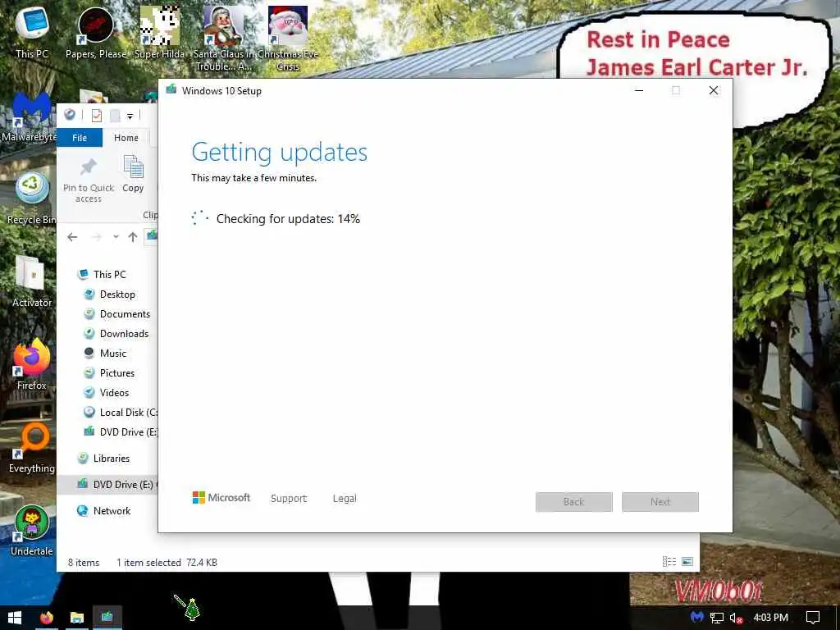Open the Action Center notifications icon
The image size is (840, 630).
point(813,618)
